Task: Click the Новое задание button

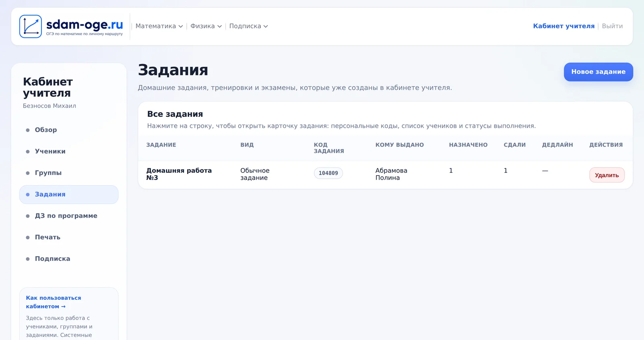Action: pos(598,72)
